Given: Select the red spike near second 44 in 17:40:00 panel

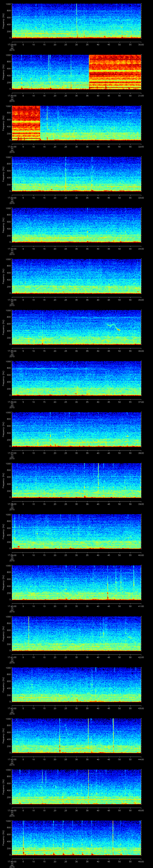Looking at the screenshot, I should 108,595.
